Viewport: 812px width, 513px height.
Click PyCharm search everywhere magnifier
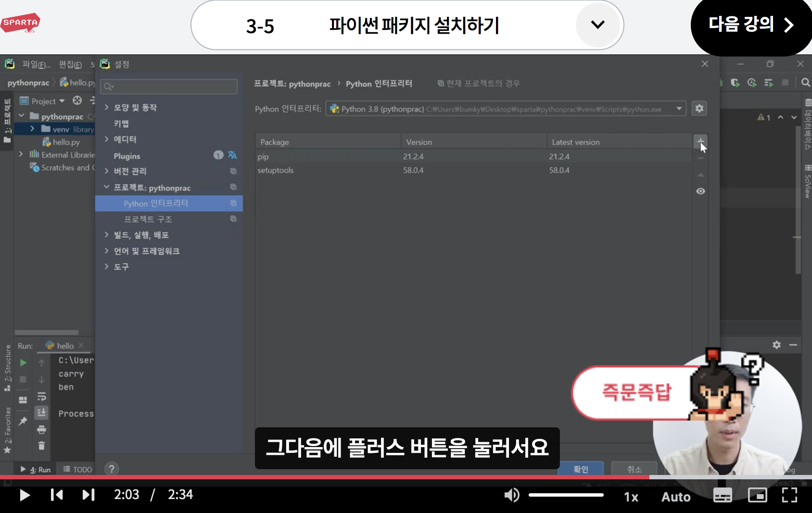[x=805, y=83]
